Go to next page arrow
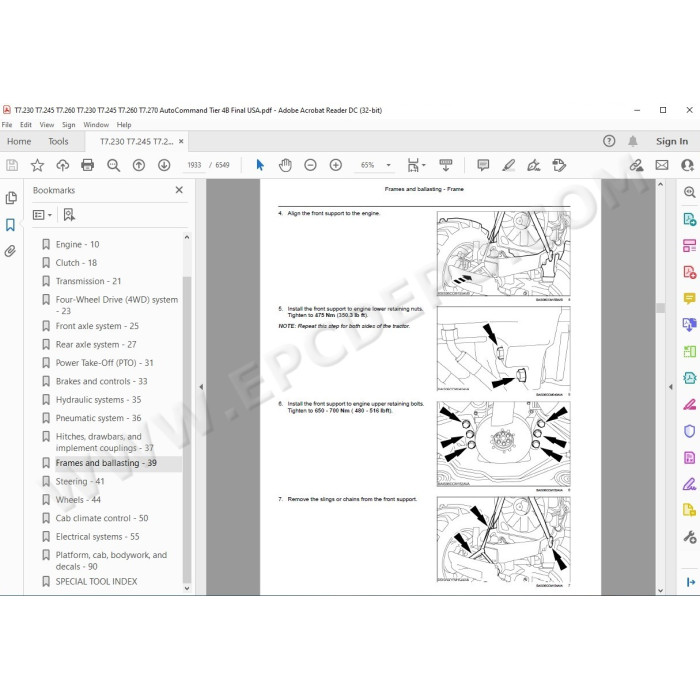Image resolution: width=700 pixels, height=700 pixels. click(164, 165)
